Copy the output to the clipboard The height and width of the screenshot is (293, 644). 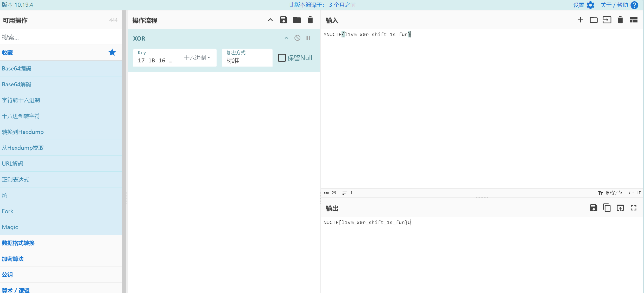(607, 208)
